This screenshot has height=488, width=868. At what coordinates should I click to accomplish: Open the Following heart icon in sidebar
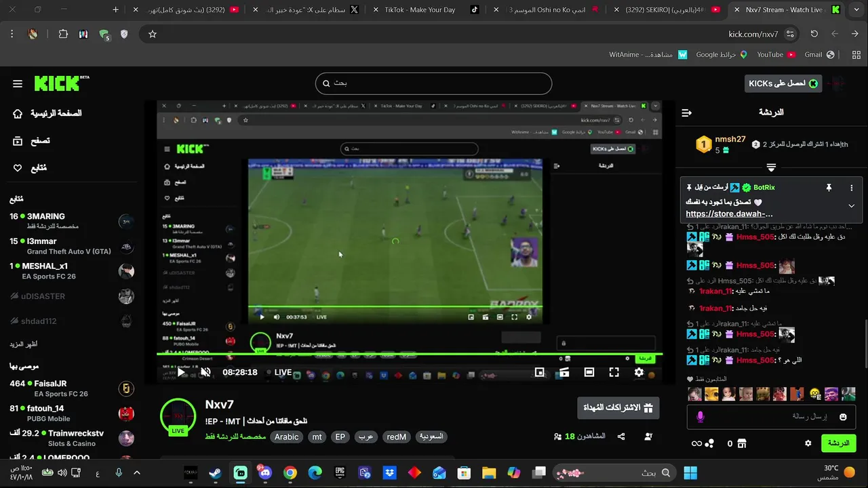pos(18,167)
